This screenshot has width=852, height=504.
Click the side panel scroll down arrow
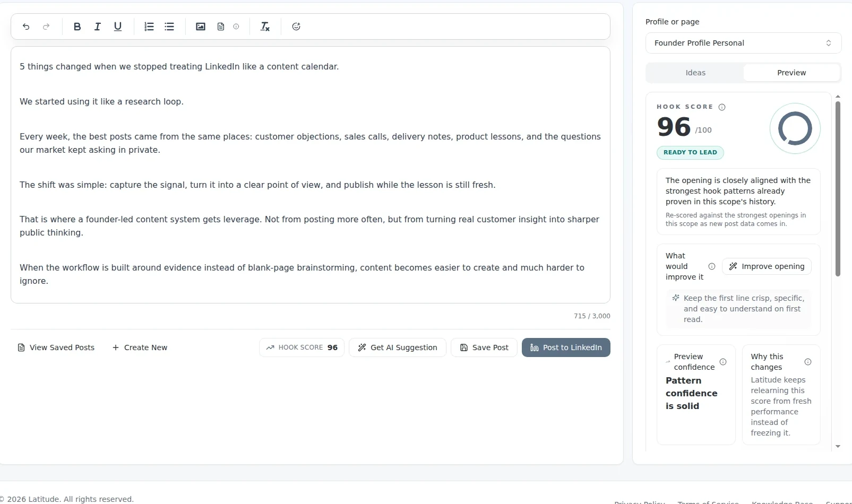838,447
